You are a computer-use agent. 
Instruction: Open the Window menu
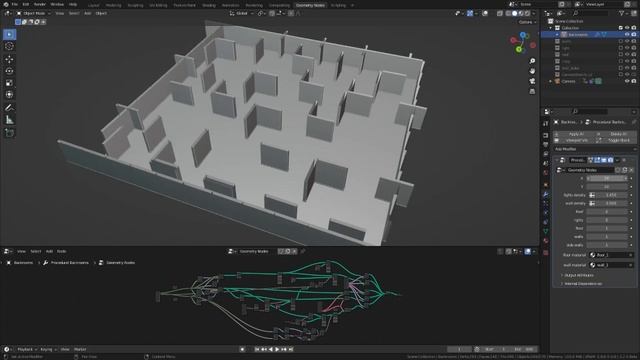[x=57, y=4]
